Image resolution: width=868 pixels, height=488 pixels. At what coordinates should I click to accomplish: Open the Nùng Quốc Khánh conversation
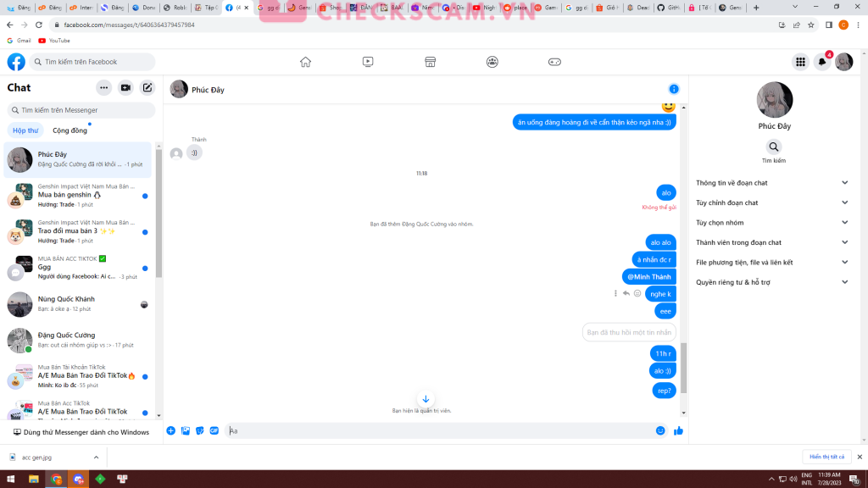click(77, 304)
